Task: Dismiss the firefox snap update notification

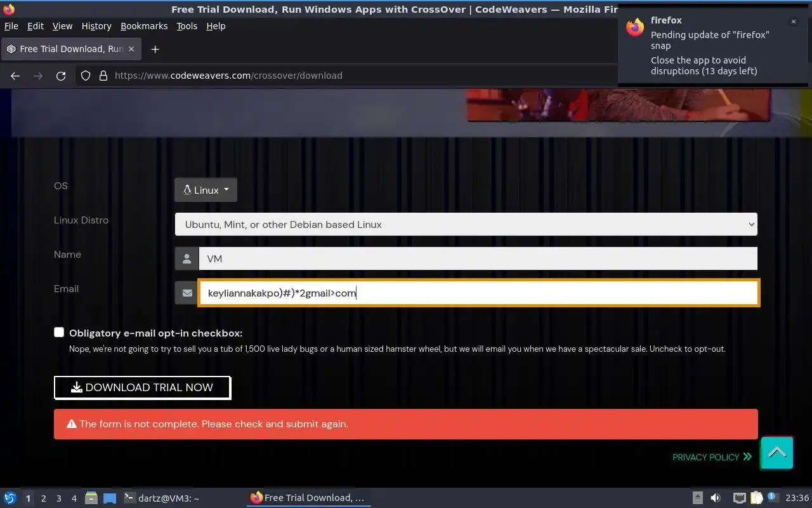Action: pos(793,22)
